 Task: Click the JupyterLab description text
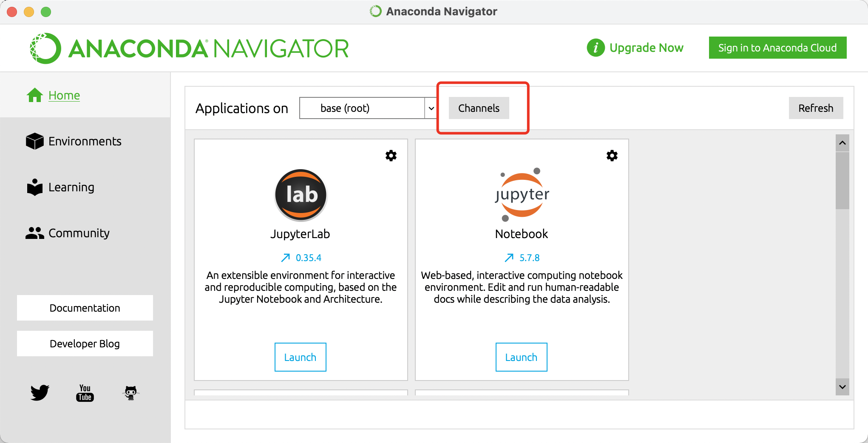coord(301,287)
